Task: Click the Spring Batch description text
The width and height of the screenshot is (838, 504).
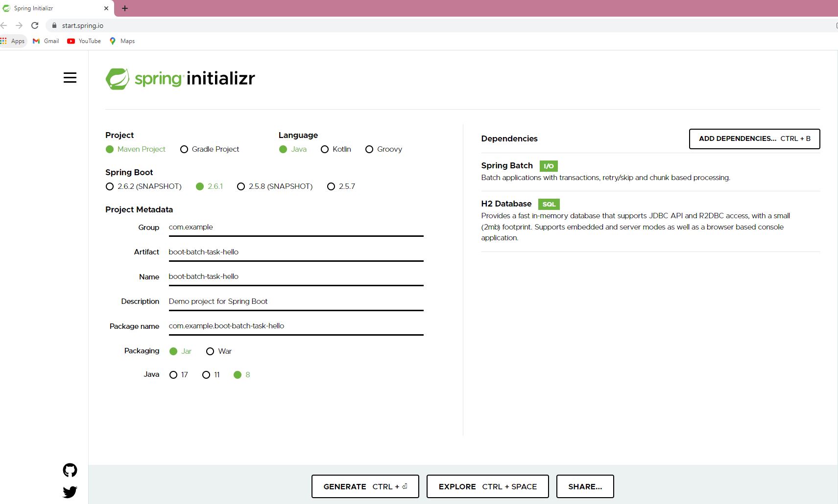Action: pyautogui.click(x=605, y=178)
